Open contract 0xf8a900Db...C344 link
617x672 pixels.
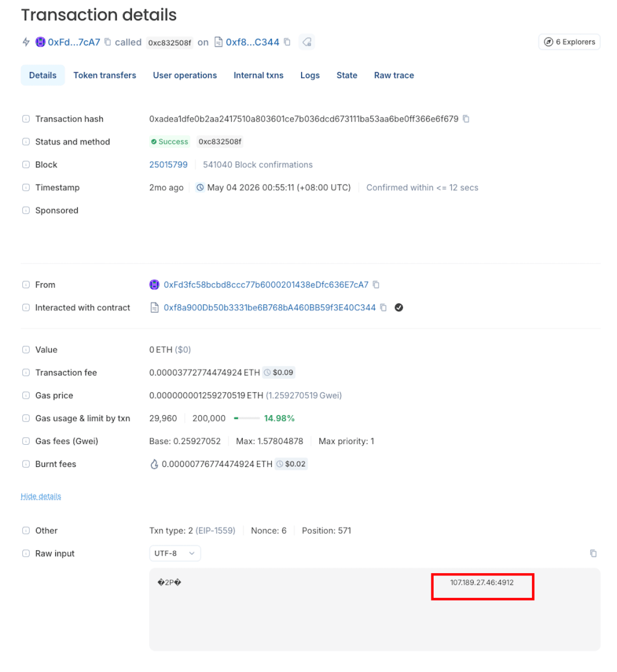coord(270,307)
